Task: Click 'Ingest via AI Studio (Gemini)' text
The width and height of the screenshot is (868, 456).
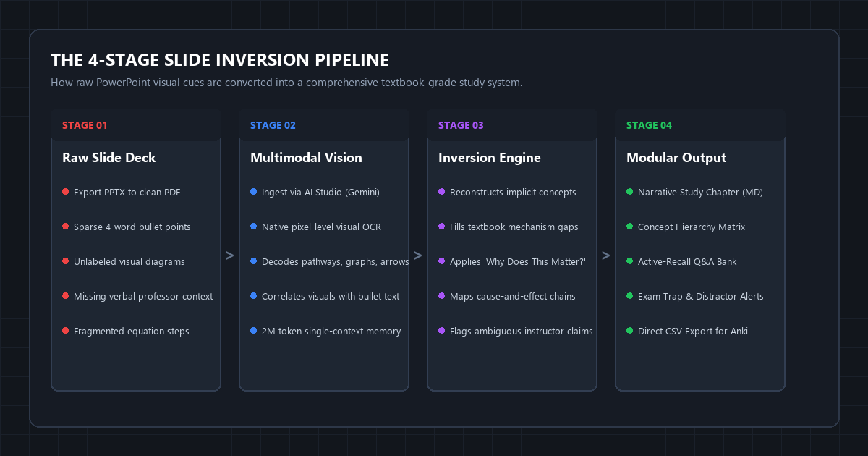Action: [x=320, y=193]
